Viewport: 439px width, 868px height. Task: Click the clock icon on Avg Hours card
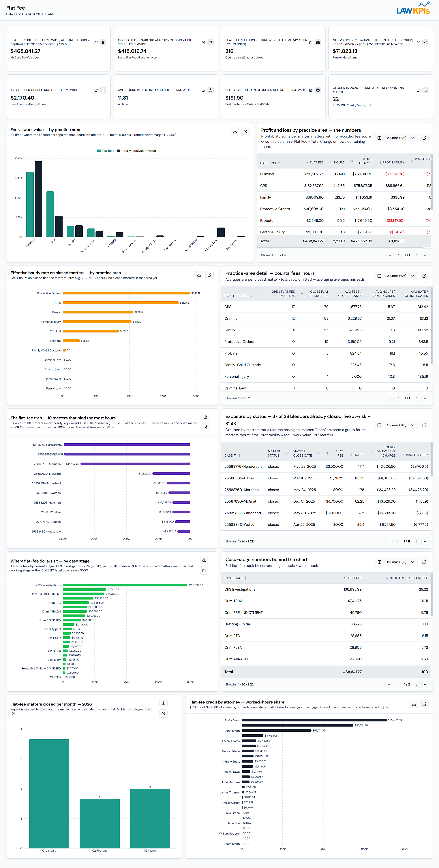[x=210, y=90]
